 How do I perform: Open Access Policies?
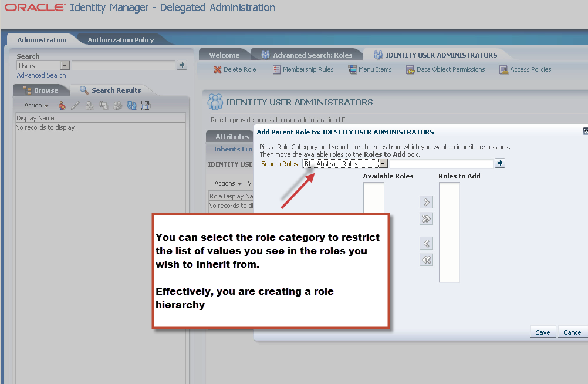(x=525, y=69)
